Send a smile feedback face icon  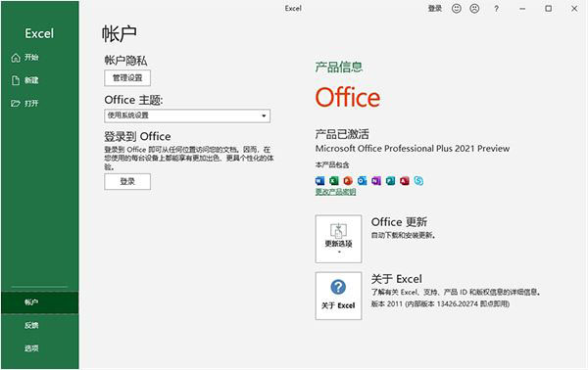click(457, 9)
